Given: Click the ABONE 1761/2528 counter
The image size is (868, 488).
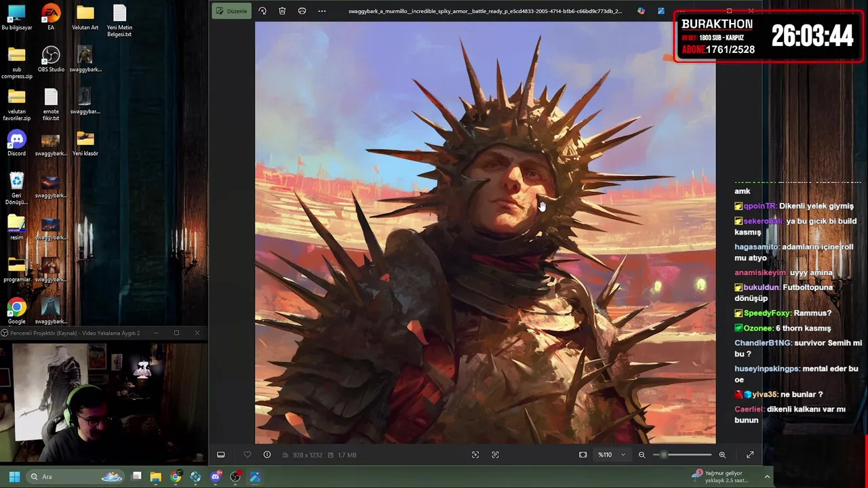Looking at the screenshot, I should (718, 49).
